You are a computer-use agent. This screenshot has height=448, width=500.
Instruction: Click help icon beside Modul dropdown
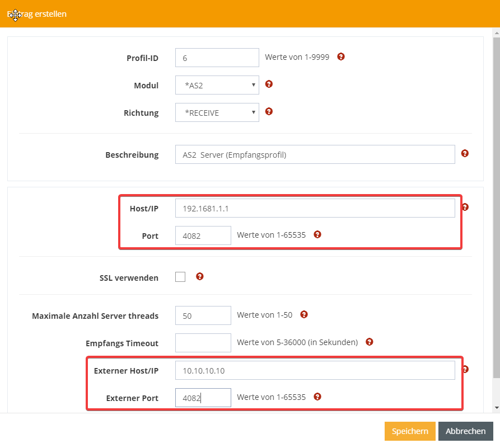[x=269, y=84]
